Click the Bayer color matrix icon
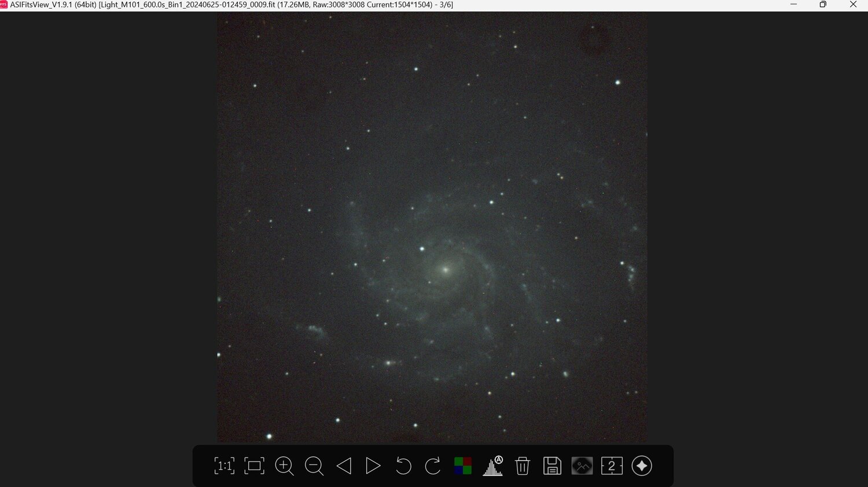This screenshot has height=487, width=868. pyautogui.click(x=462, y=465)
